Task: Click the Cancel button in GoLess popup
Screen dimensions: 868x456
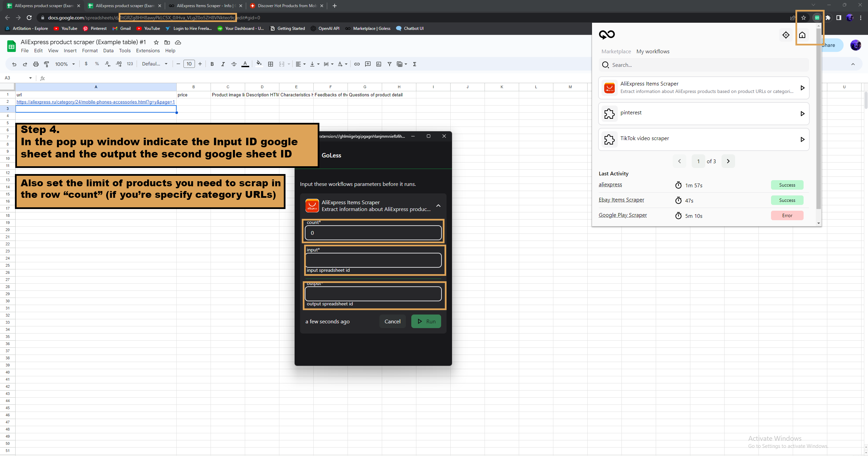Action: (392, 321)
